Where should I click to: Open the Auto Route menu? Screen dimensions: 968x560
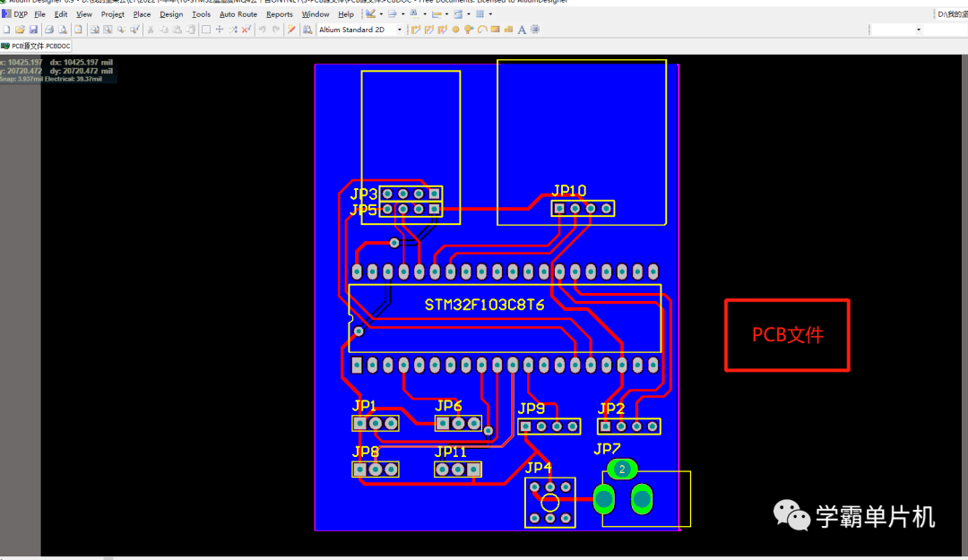(238, 14)
